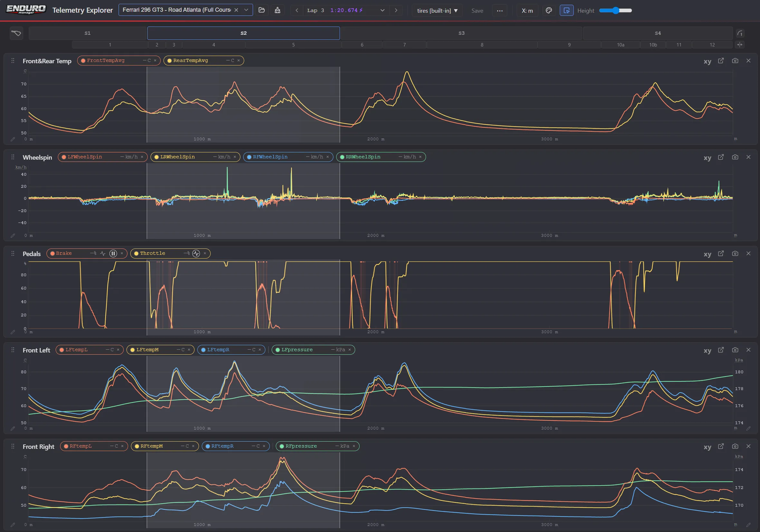
Task: Toggle the Brake waveform icon
Action: [103, 253]
